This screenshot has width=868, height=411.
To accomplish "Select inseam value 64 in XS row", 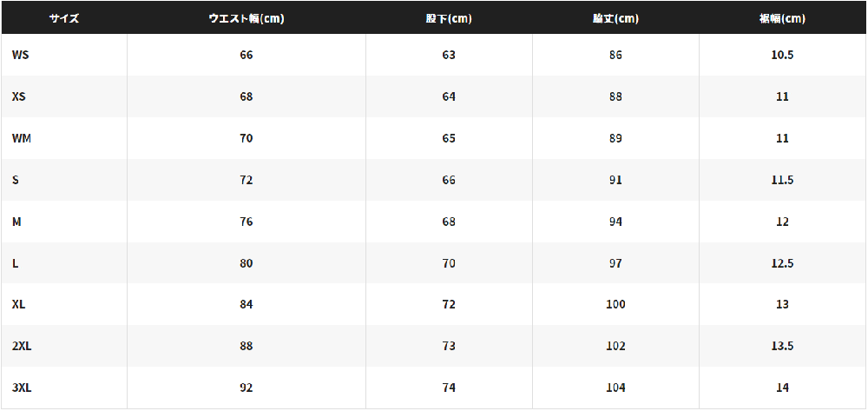I will [449, 96].
